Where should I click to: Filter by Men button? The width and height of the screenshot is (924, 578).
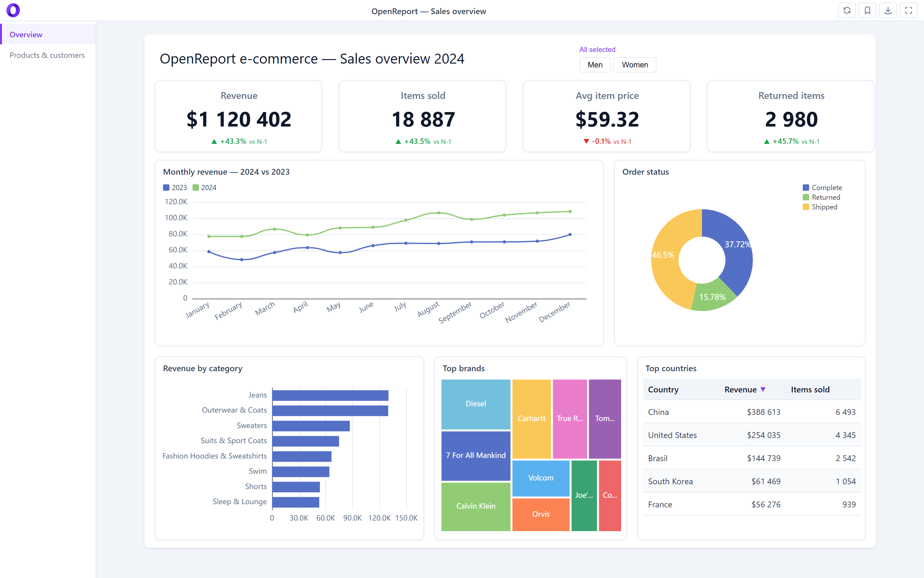[x=595, y=65]
